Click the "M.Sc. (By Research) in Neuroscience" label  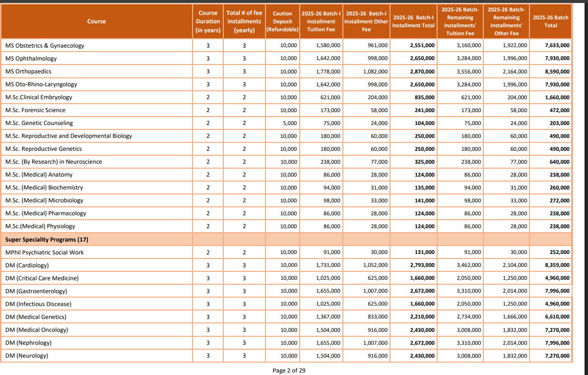54,162
